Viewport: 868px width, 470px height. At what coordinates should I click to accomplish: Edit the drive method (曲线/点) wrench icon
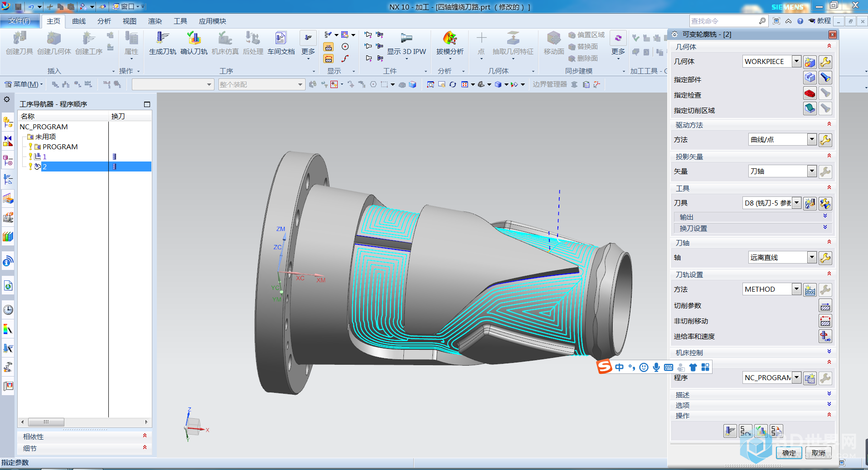click(825, 140)
